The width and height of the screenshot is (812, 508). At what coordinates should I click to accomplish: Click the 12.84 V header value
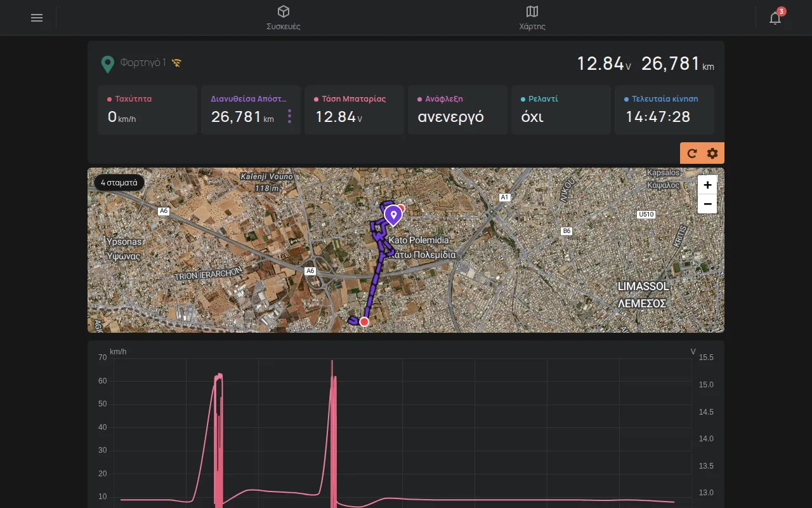point(604,63)
